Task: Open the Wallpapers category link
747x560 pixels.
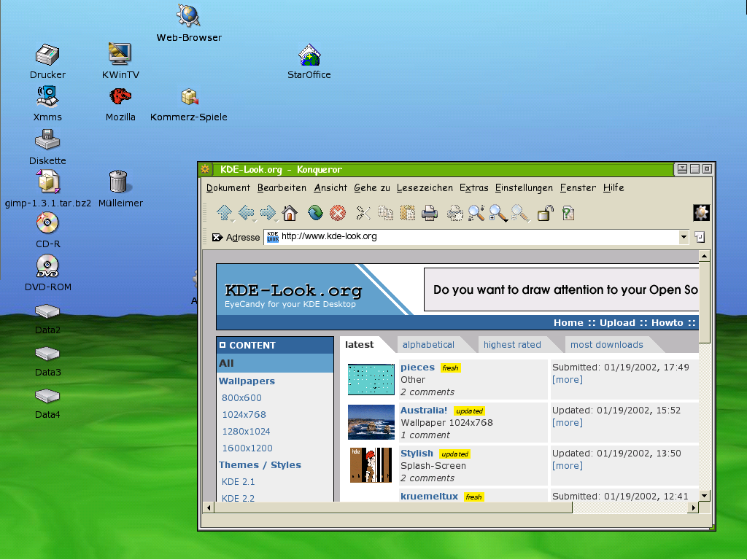Action: point(247,381)
